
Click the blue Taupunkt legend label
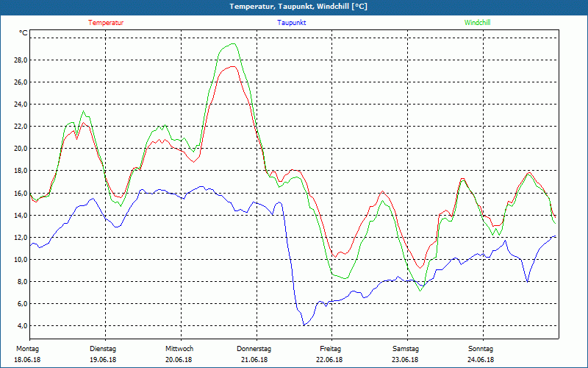coord(292,23)
